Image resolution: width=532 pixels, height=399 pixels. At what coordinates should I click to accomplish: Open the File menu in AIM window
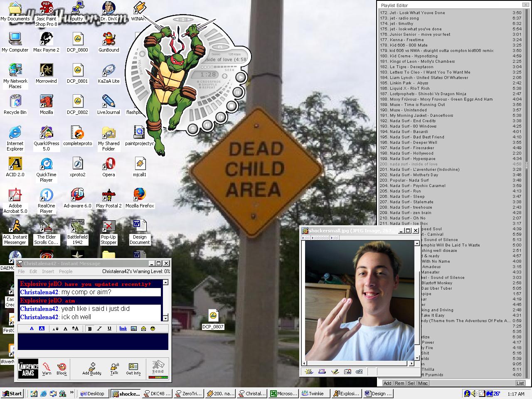(21, 271)
